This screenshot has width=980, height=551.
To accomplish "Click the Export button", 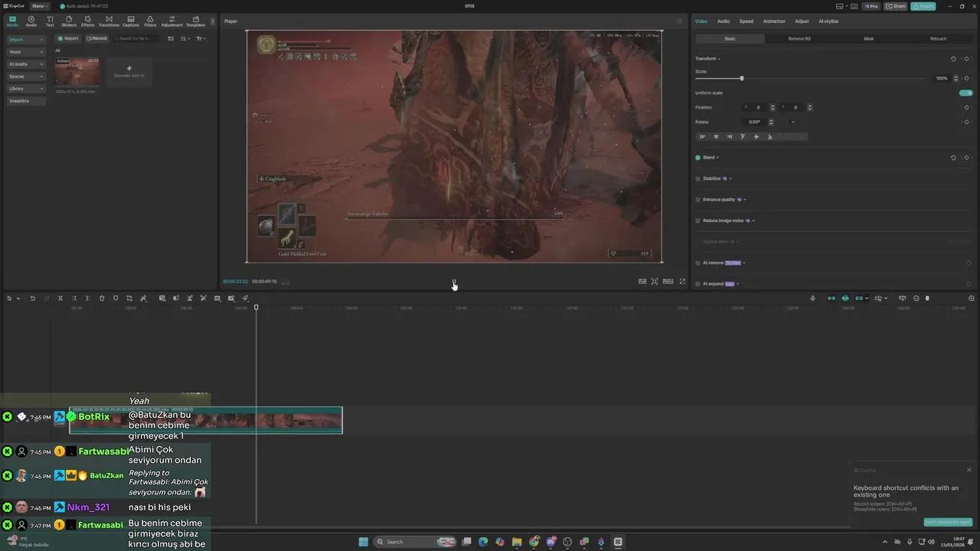I will click(x=923, y=6).
